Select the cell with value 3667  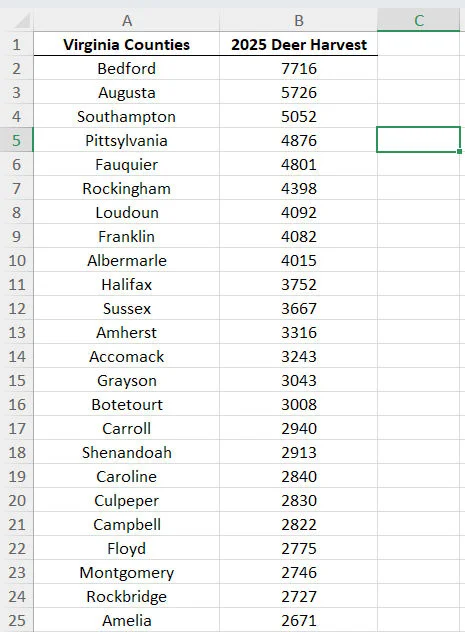click(299, 308)
